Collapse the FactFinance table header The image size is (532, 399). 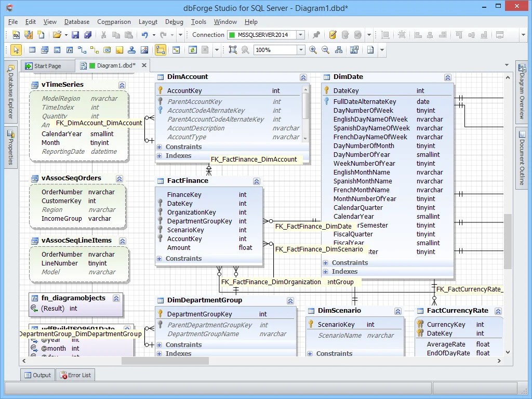(x=257, y=181)
